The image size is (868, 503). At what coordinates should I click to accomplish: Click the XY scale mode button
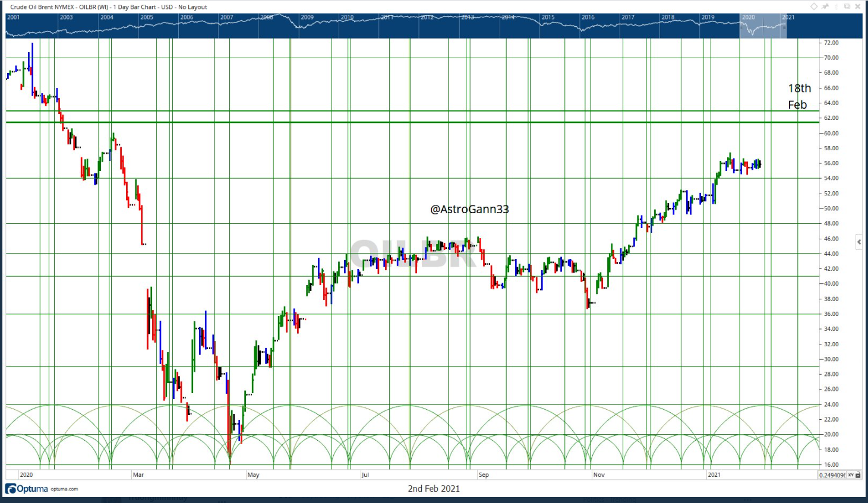point(850,475)
